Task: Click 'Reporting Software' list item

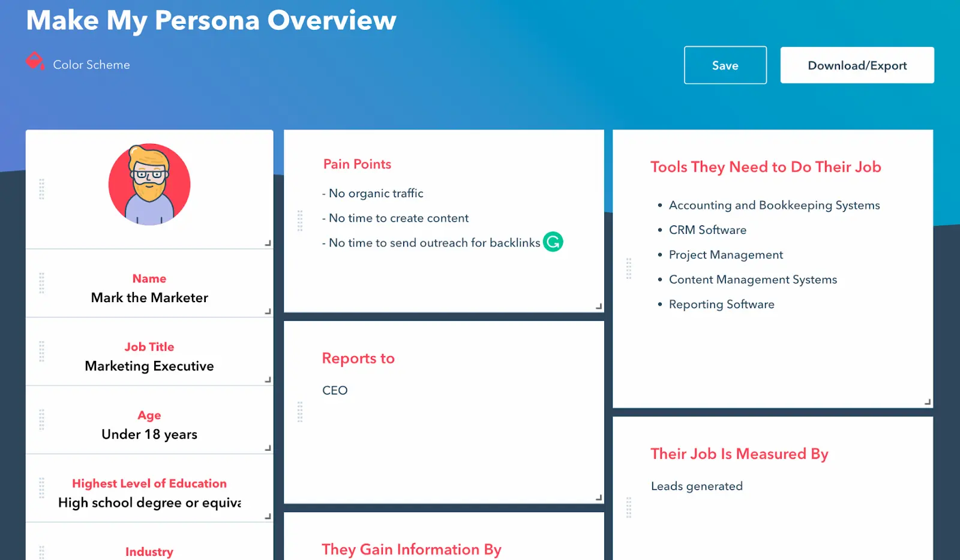Action: (x=721, y=305)
